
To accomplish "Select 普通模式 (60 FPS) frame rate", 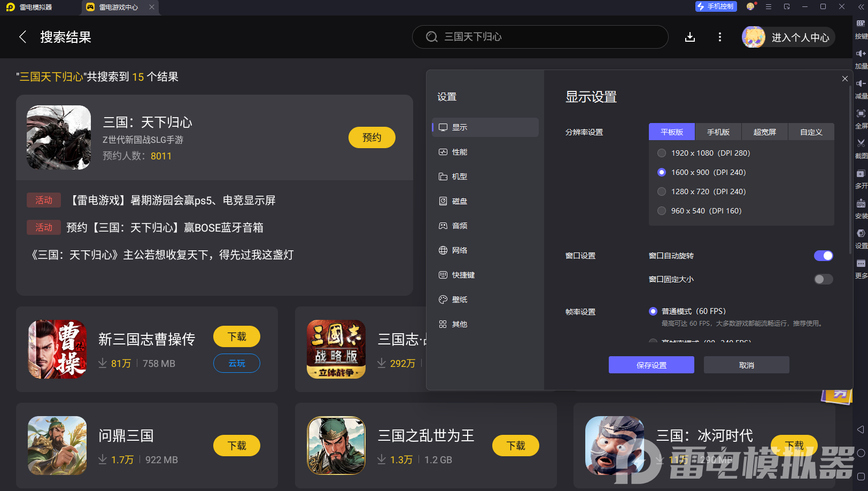I will (653, 311).
